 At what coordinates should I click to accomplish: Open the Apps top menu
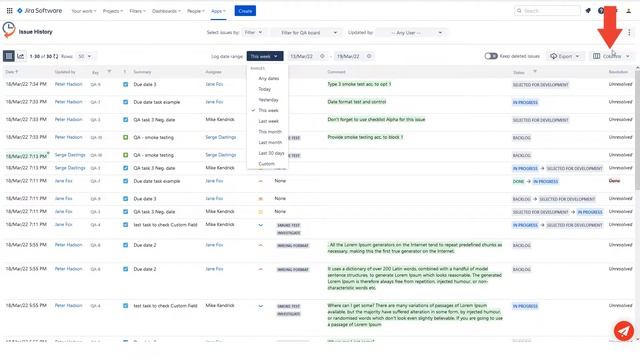tap(218, 11)
